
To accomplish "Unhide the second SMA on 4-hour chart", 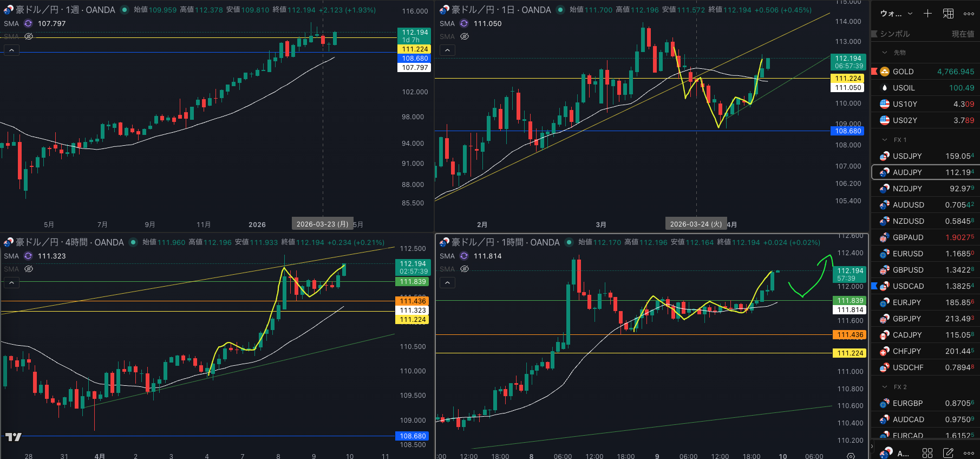I will point(29,269).
